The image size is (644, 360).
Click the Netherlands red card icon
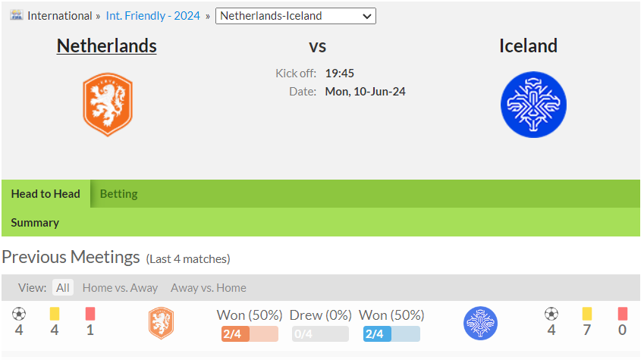[x=90, y=314]
